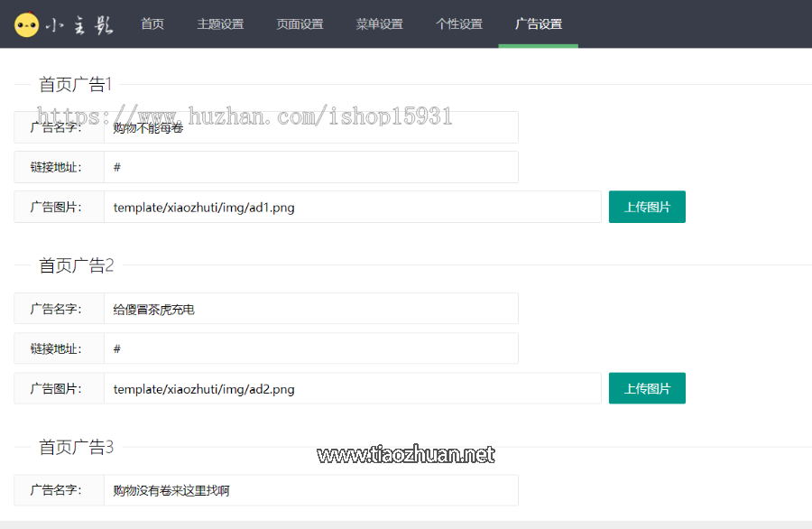Focus the 广告名字 field in 首页广告2
The height and width of the screenshot is (529, 812).
pos(310,309)
